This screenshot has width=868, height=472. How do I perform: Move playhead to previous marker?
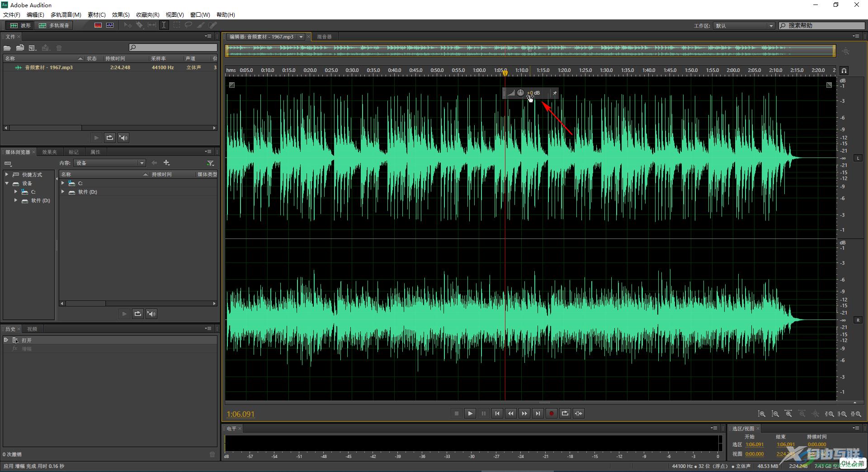pyautogui.click(x=497, y=413)
